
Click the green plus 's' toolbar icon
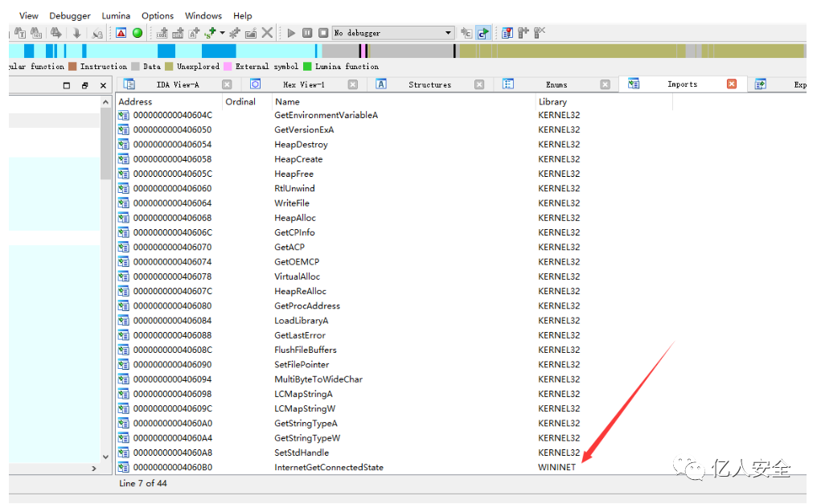(x=211, y=33)
